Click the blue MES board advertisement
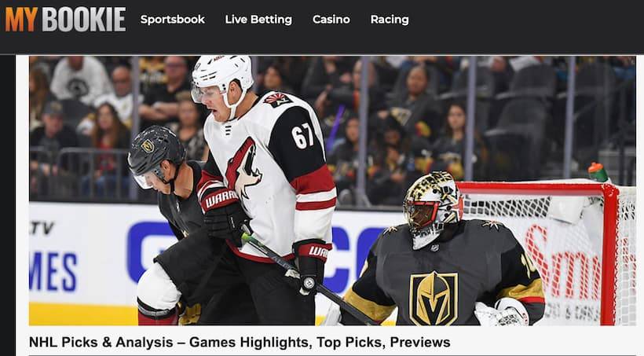Image resolution: width=644 pixels, height=356 pixels. pyautogui.click(x=53, y=272)
